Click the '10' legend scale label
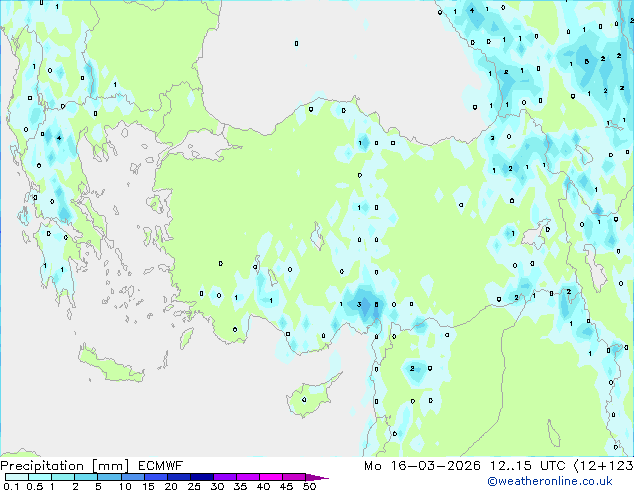 tap(125, 486)
